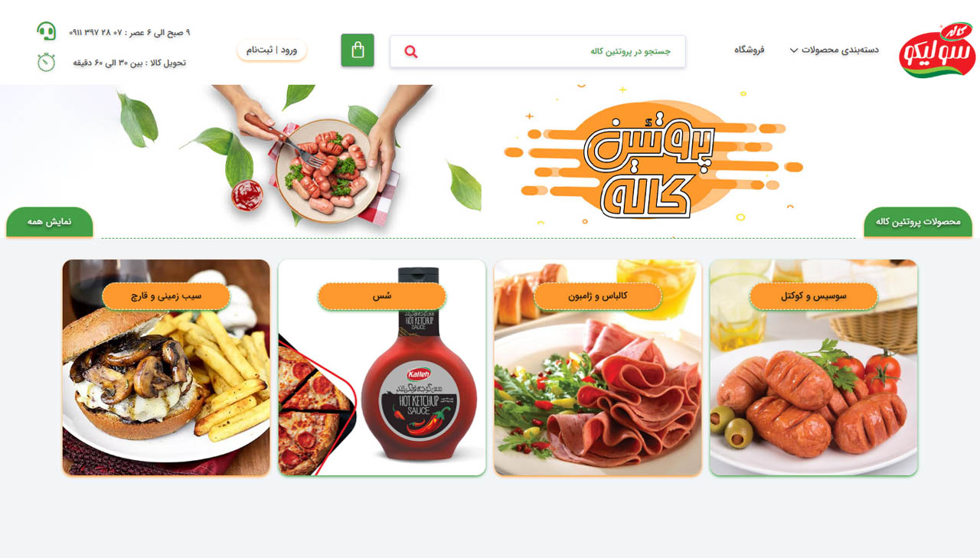Click the Solico Kalleh logo
980x558 pixels.
(x=938, y=51)
